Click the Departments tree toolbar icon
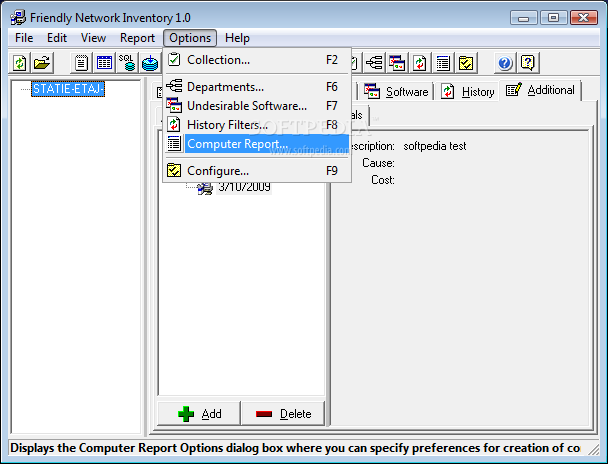Viewport: 608px width, 464px height. [x=374, y=63]
